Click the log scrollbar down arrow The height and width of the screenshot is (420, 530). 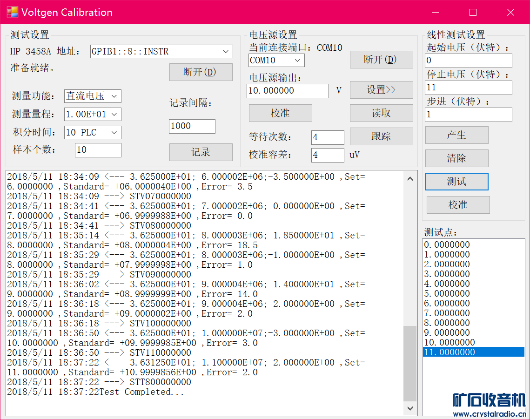pos(410,408)
